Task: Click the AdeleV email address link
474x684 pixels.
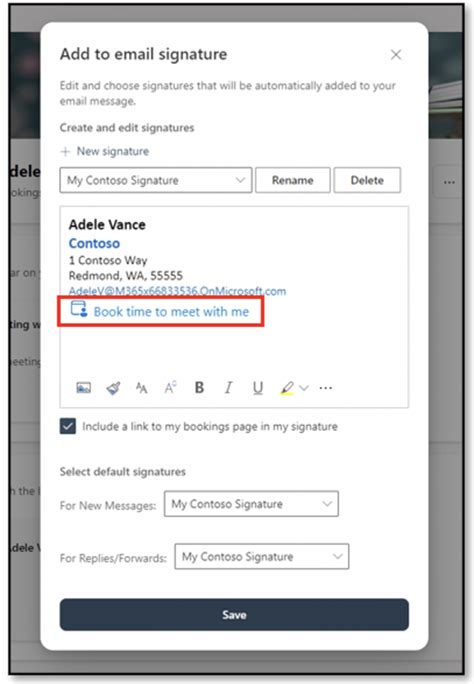Action: pos(177,291)
